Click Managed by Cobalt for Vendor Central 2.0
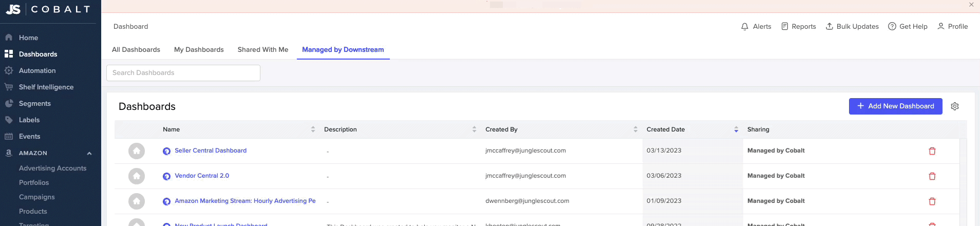 776,176
